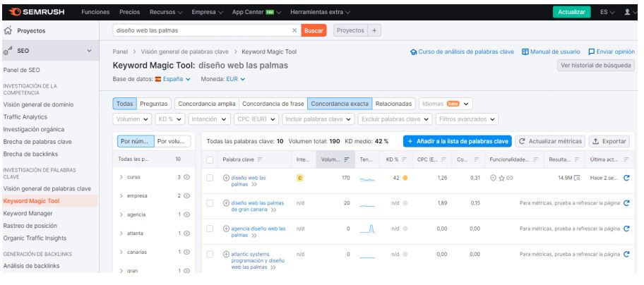The width and height of the screenshot is (644, 285).
Task: Click the intent C badge
Action: (300, 178)
